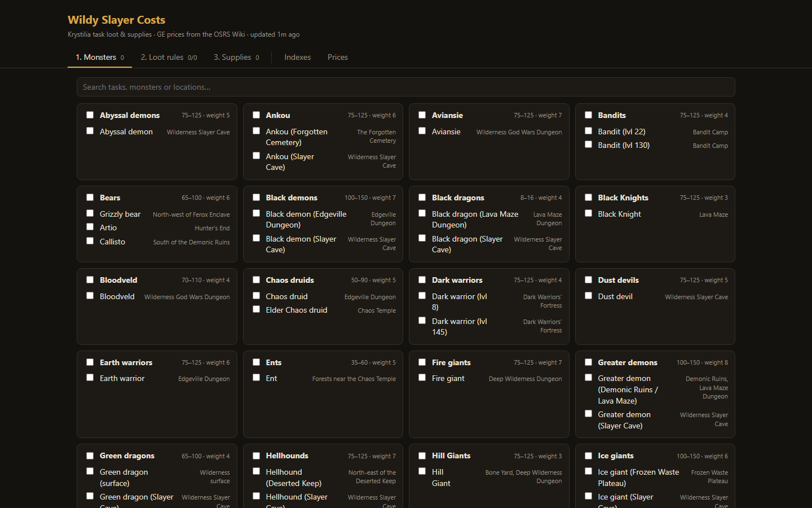This screenshot has width=812, height=508.
Task: Tick the Bandit (lvl 22) checkbox
Action: [588, 131]
